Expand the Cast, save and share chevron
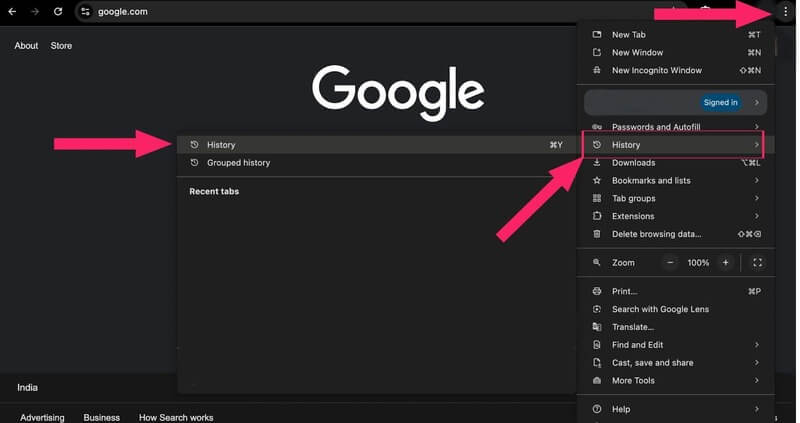This screenshot has width=800, height=423. (x=757, y=363)
